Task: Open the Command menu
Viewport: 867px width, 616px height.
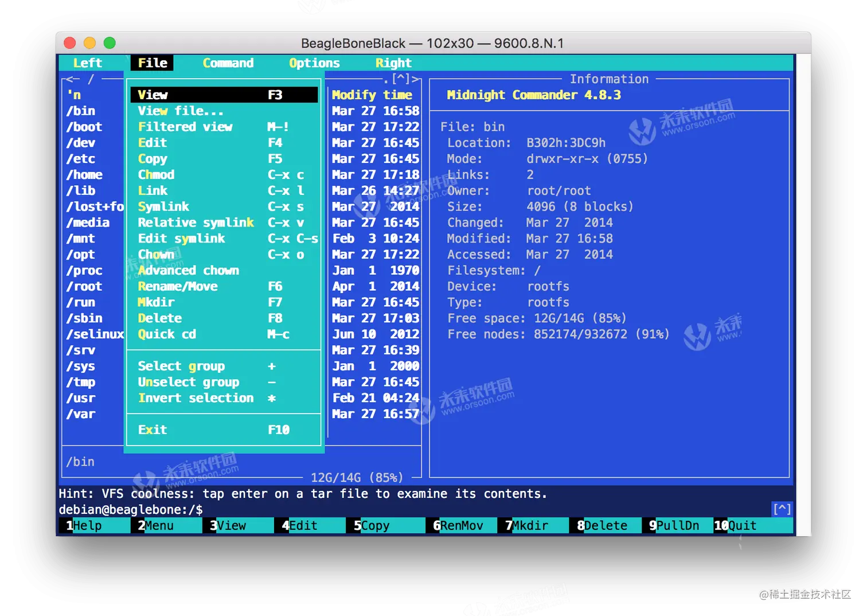Action: tap(228, 63)
